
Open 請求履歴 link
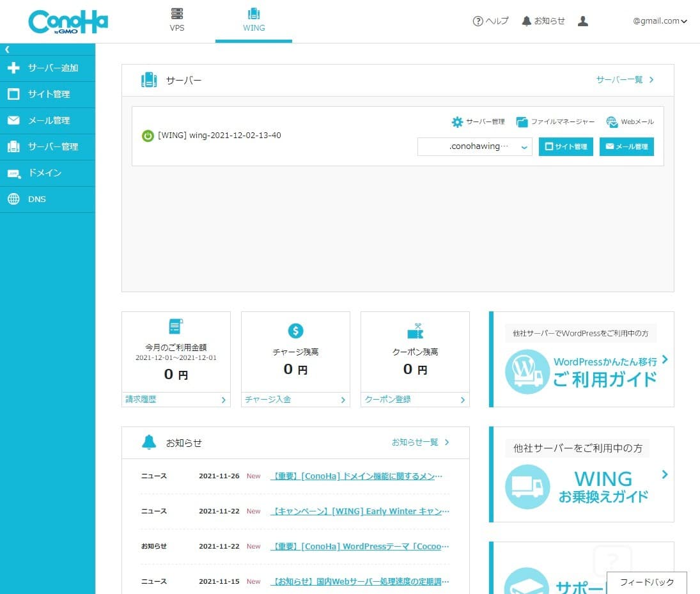pyautogui.click(x=176, y=399)
